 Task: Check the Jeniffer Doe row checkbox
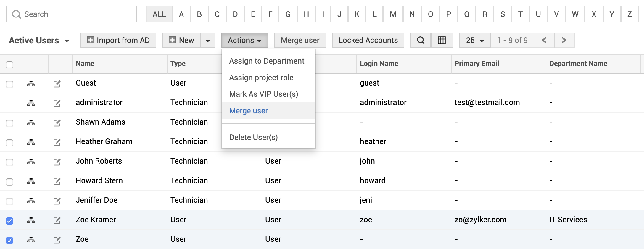tap(9, 201)
